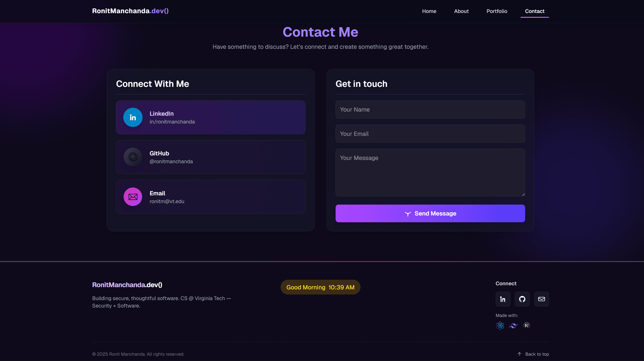Switch to the Portfolio page

click(497, 11)
